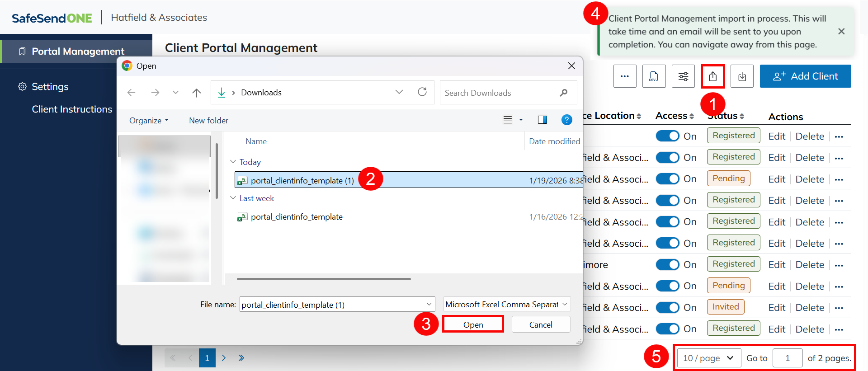Image resolution: width=868 pixels, height=371 pixels.
Task: Open the 10 / page size dropdown
Action: click(x=708, y=358)
